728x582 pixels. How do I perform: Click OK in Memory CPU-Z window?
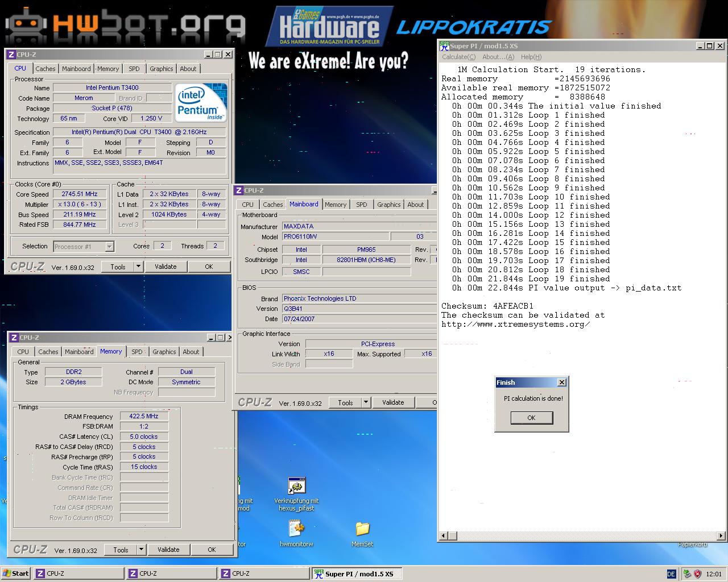coord(212,550)
